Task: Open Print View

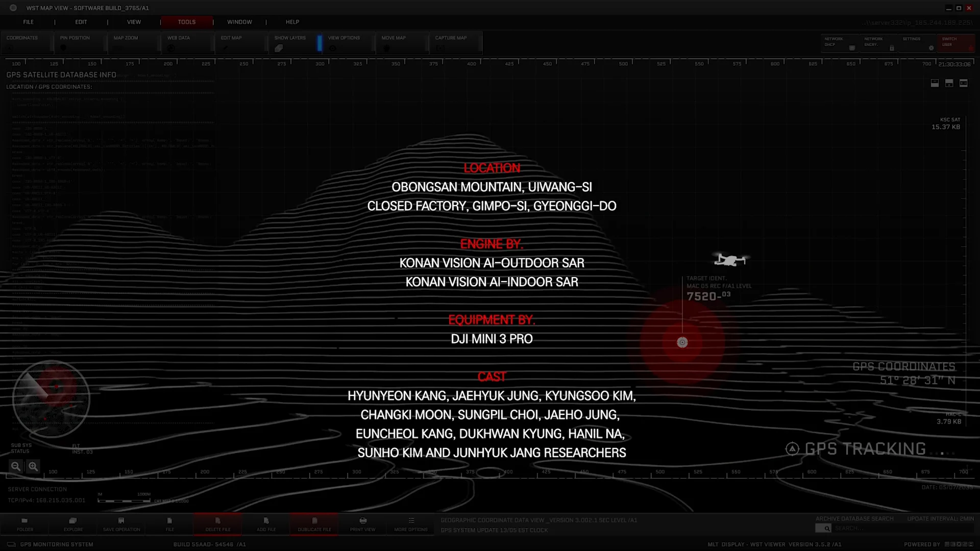Action: coord(363,524)
